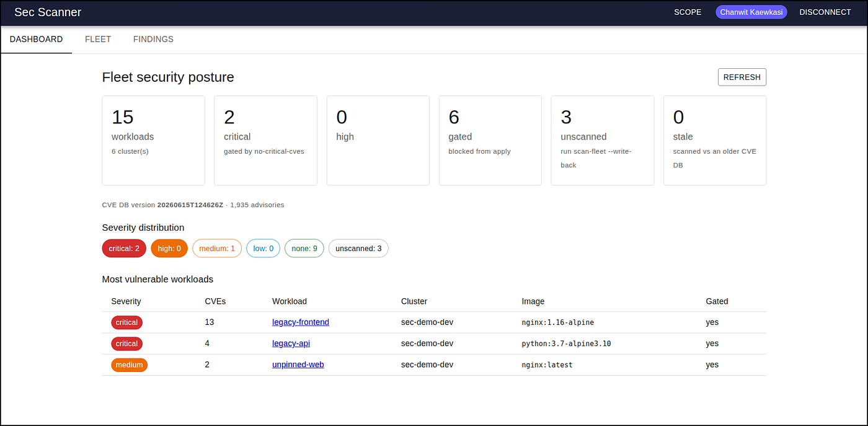Click sec-demo-dev cluster in legacy-frontend row
868x426 pixels.
(427, 322)
